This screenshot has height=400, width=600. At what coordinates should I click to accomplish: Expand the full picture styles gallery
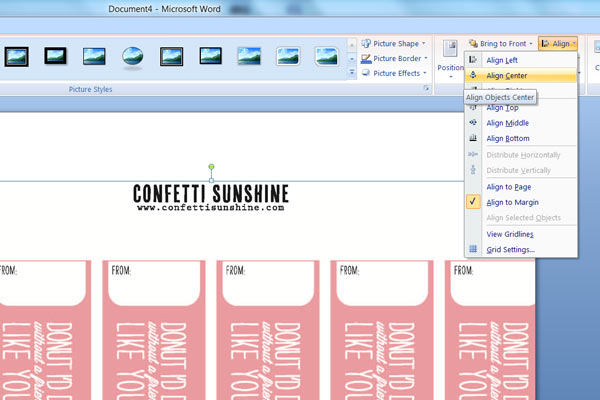coord(352,72)
